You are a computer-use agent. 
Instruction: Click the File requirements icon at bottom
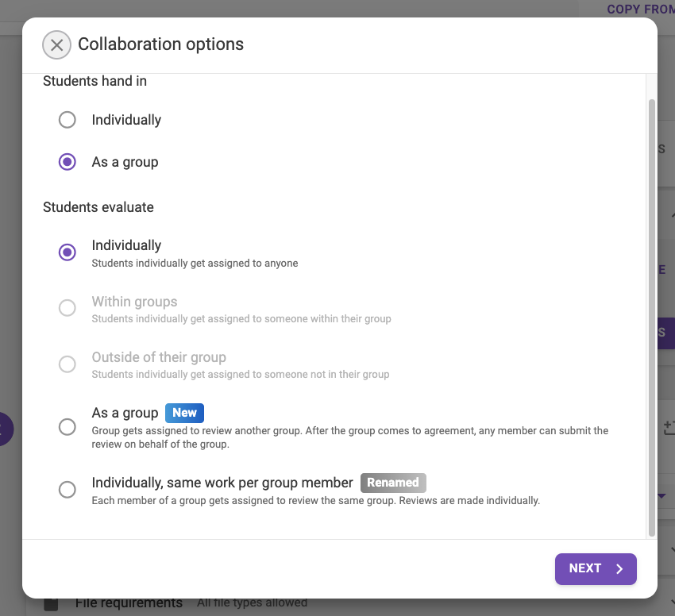tap(51, 604)
